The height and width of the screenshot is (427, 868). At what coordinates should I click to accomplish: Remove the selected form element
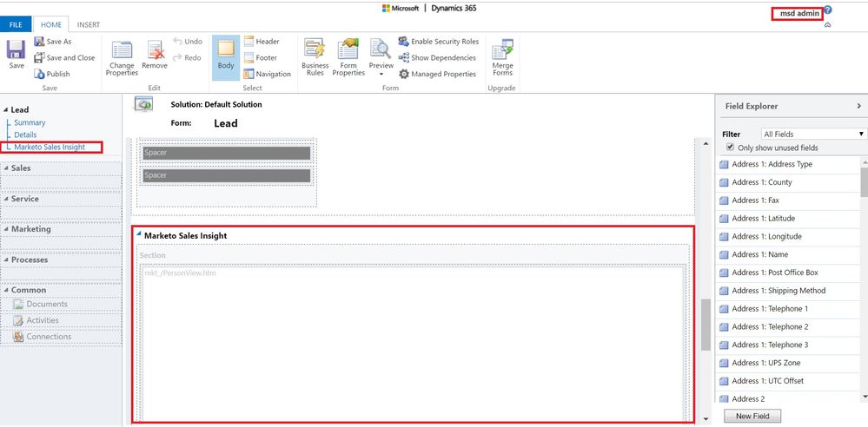(155, 54)
